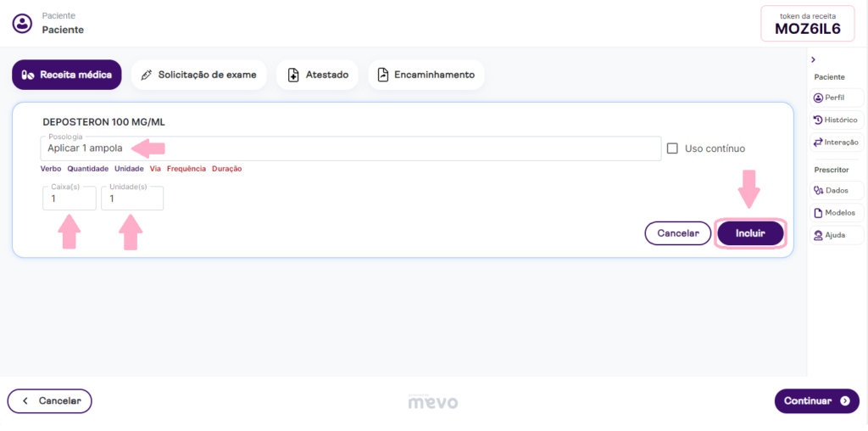Open the Interação panel
The image size is (868, 431).
(837, 143)
